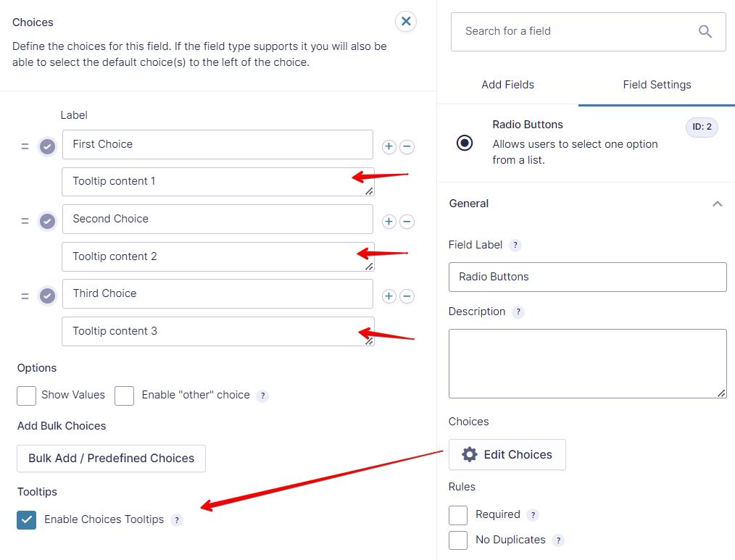735x560 pixels.
Task: Close the Choices flyout panel
Action: pyautogui.click(x=406, y=22)
